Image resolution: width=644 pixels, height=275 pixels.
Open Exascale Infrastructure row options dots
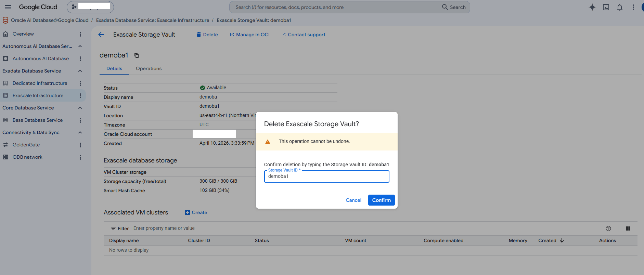(x=80, y=96)
